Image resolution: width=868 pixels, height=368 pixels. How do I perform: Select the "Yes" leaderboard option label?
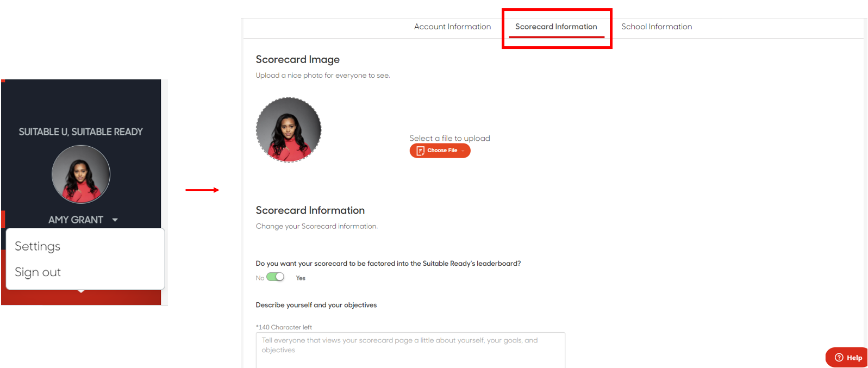click(x=301, y=278)
